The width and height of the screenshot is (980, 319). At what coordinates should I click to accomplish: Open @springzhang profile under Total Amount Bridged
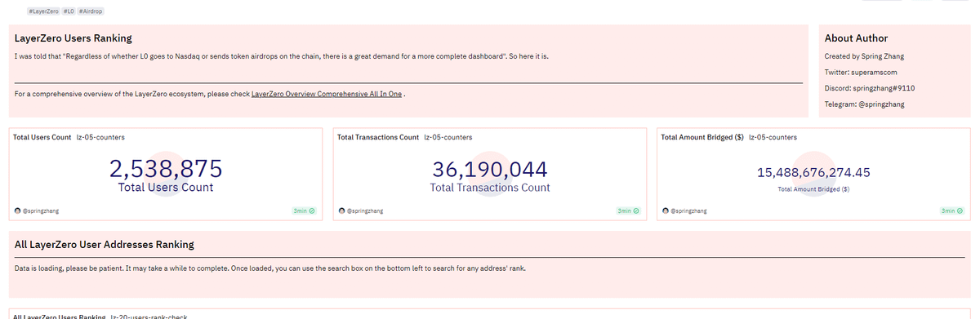tap(688, 210)
